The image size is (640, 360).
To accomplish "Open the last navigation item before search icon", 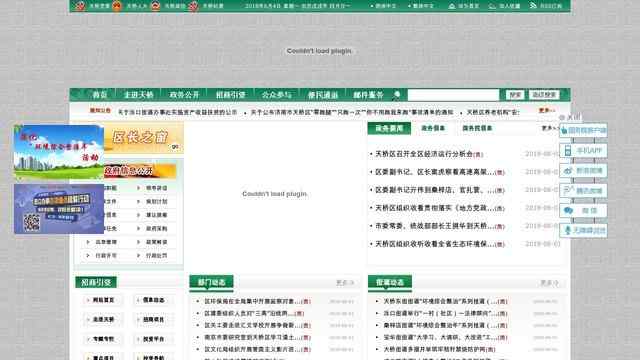I will point(368,95).
